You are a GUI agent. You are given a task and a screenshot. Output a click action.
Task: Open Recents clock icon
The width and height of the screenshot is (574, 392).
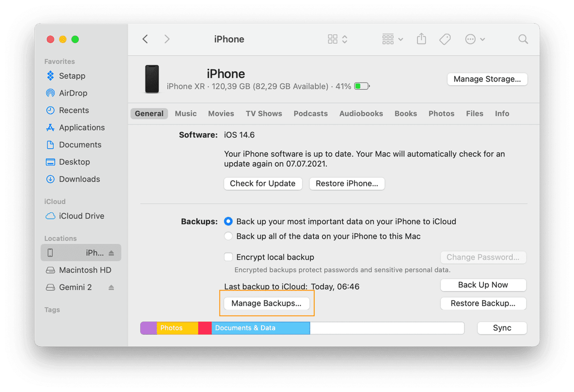[51, 110]
